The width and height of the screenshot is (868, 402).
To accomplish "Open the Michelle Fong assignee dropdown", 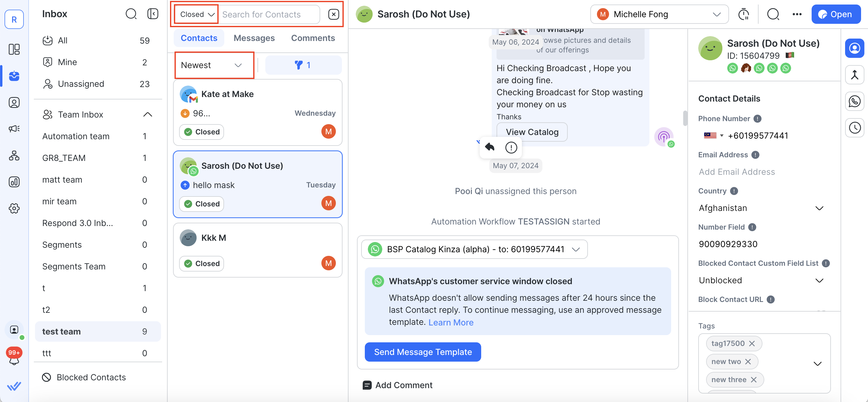I will (x=659, y=14).
